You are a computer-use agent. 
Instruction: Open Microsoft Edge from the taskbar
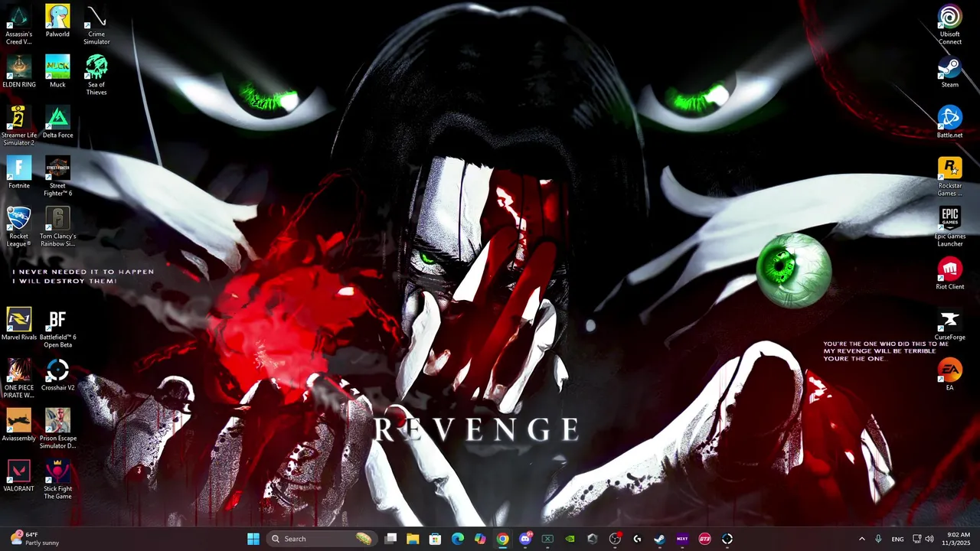pyautogui.click(x=458, y=539)
